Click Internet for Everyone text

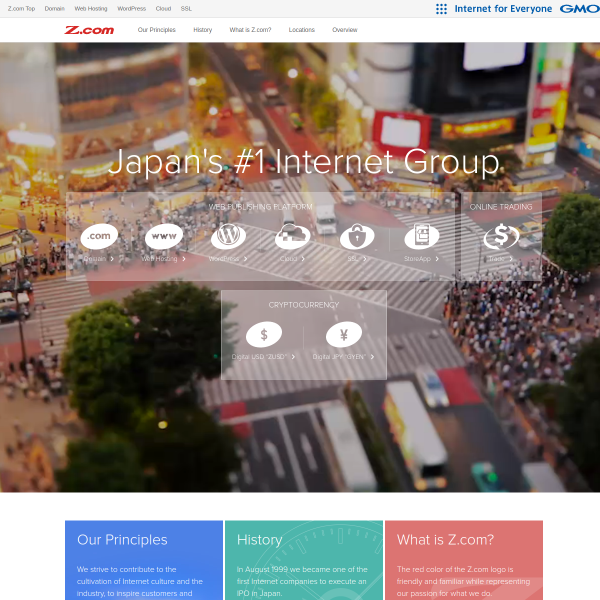pos(503,9)
